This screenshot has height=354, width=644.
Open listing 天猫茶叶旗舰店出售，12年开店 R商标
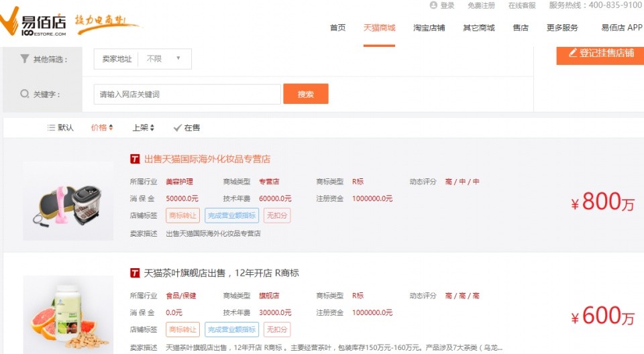click(221, 273)
